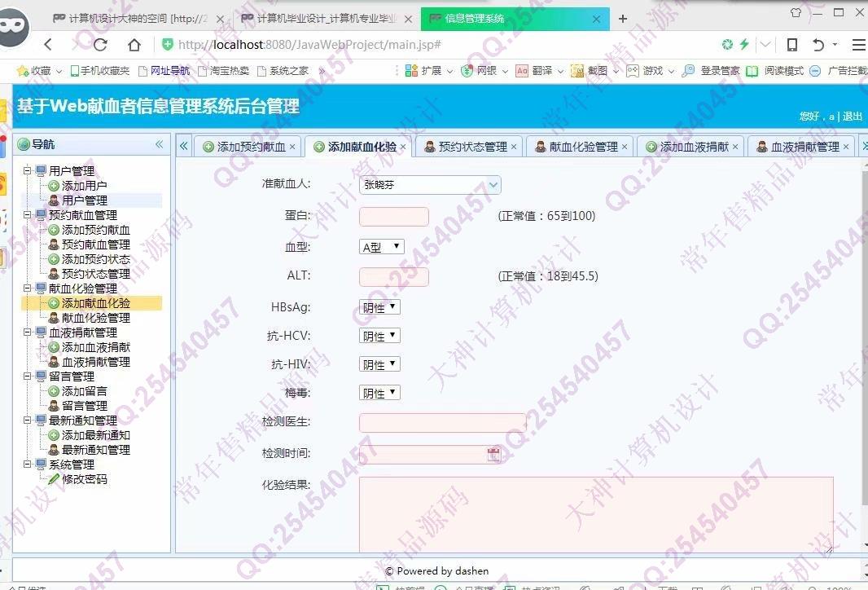Click the browser back arrow
Viewport: 868px width, 590px height.
coord(48,45)
